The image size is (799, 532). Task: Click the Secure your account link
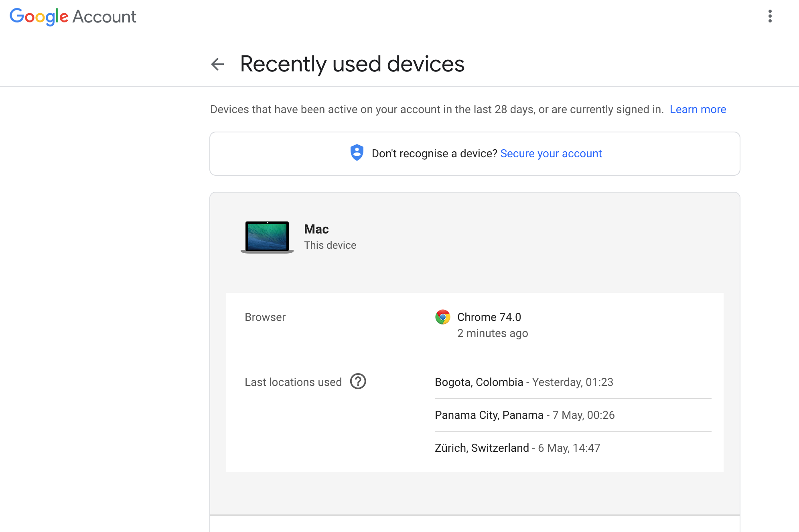pos(551,153)
